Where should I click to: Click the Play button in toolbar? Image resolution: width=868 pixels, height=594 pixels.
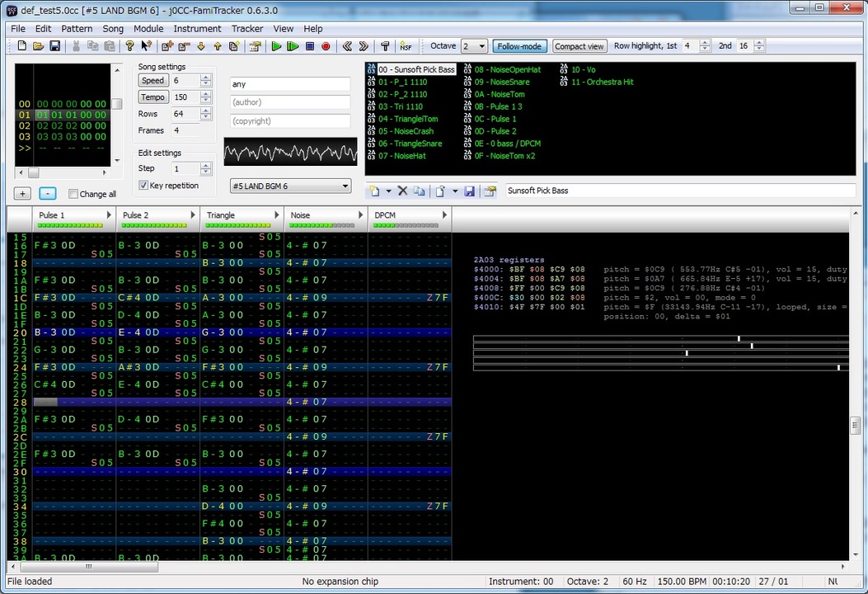[276, 46]
